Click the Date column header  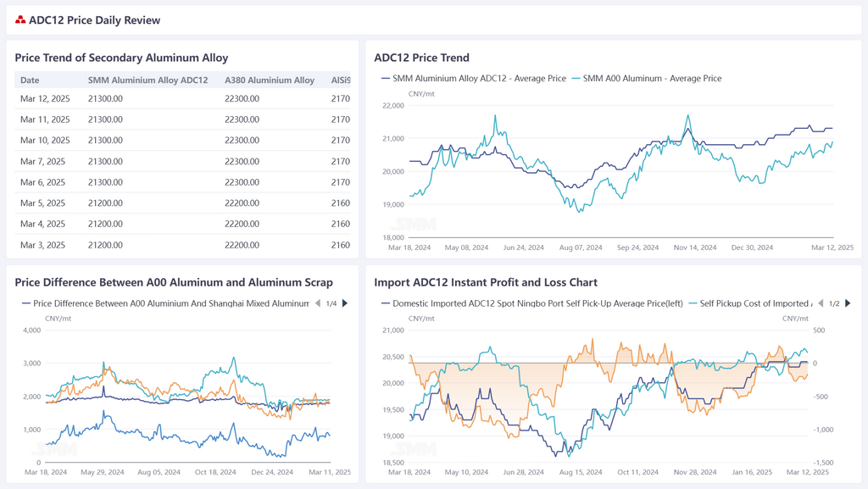pyautogui.click(x=30, y=81)
